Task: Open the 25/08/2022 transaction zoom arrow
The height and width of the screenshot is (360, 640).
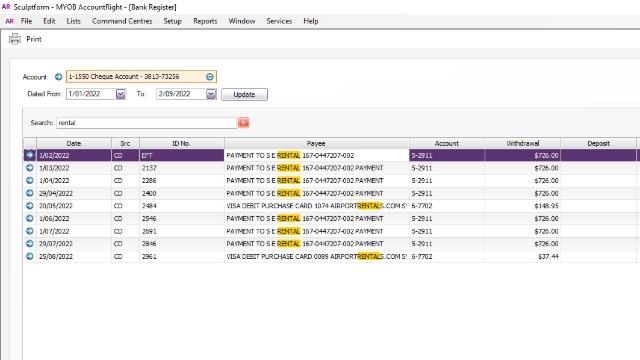Action: (x=30, y=256)
